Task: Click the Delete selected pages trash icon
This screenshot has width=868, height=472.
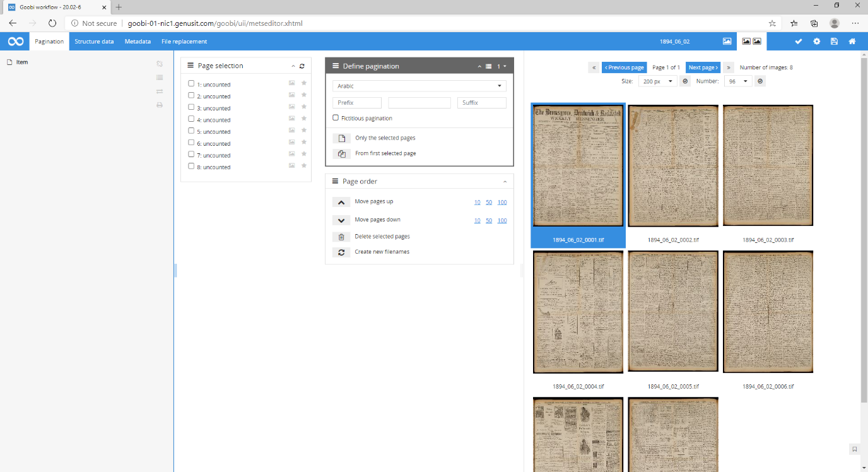Action: 341,237
